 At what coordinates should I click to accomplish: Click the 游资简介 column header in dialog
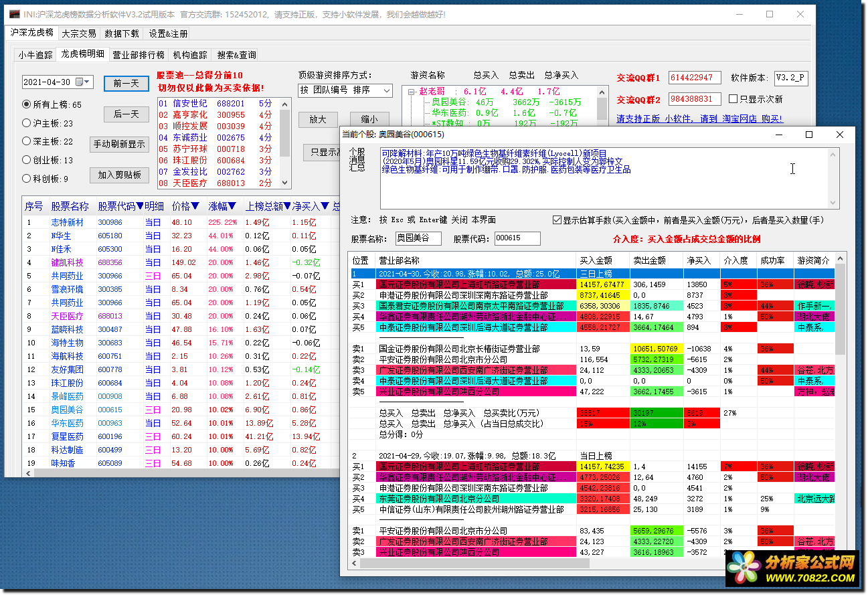coord(814,260)
